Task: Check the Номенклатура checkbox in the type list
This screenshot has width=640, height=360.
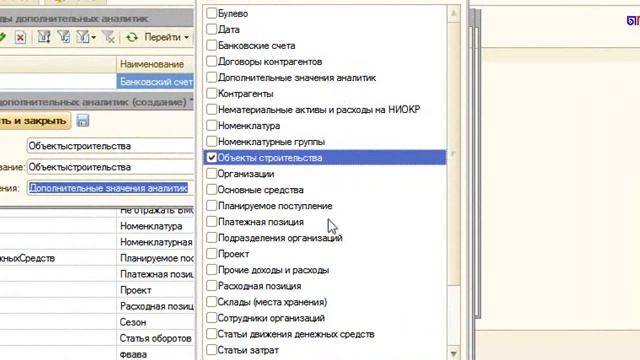Action: click(211, 125)
